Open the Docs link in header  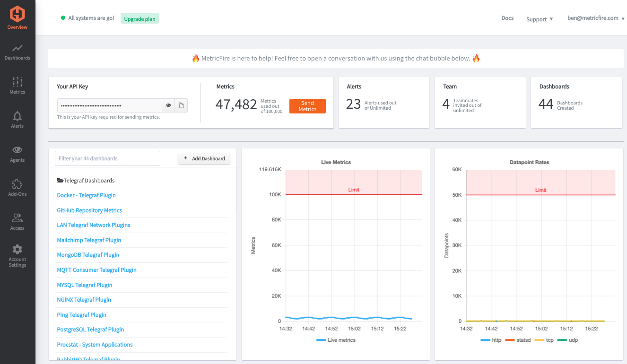pyautogui.click(x=507, y=18)
